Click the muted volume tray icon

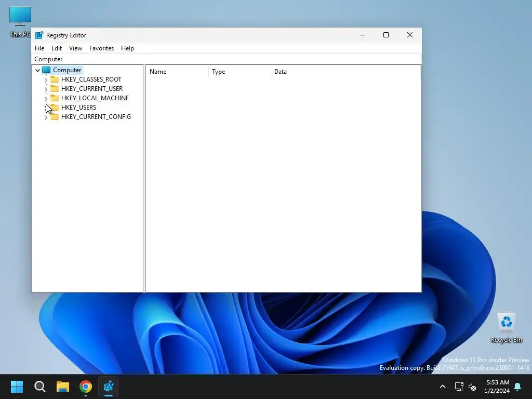click(x=472, y=387)
